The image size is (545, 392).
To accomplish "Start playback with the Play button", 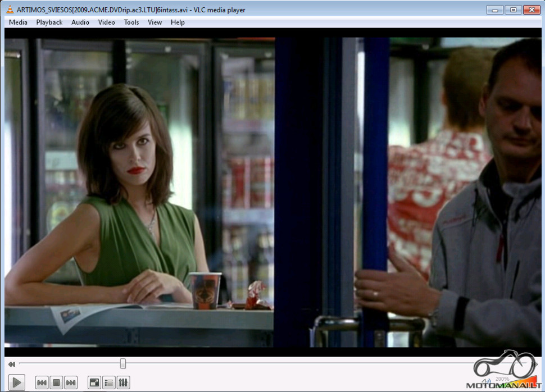I will pyautogui.click(x=16, y=382).
